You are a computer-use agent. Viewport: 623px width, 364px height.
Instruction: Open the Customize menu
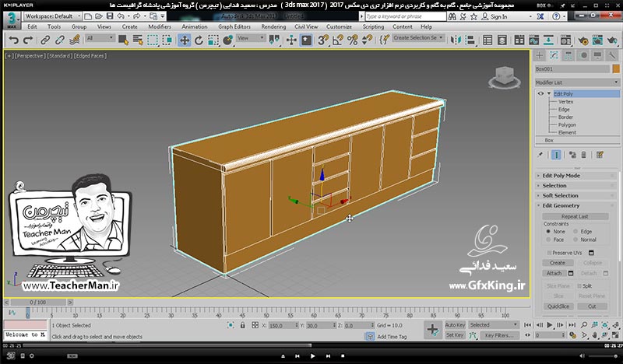coord(339,26)
